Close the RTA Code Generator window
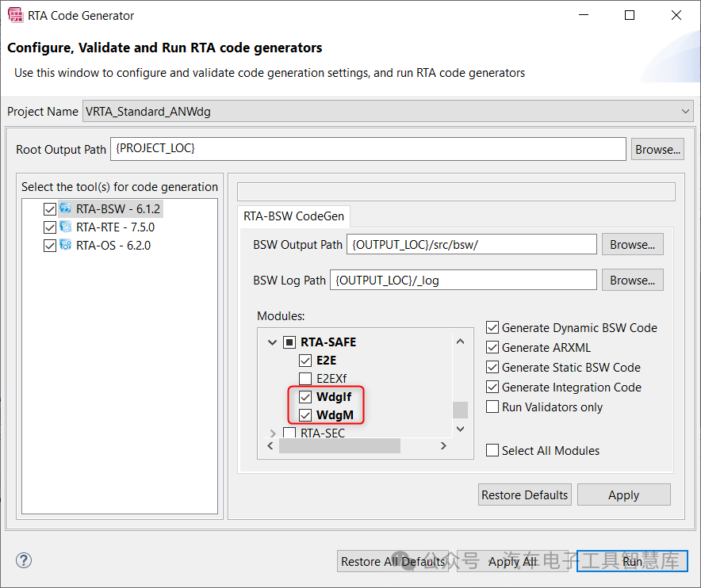Screen dimensions: 701x588 point(676,15)
